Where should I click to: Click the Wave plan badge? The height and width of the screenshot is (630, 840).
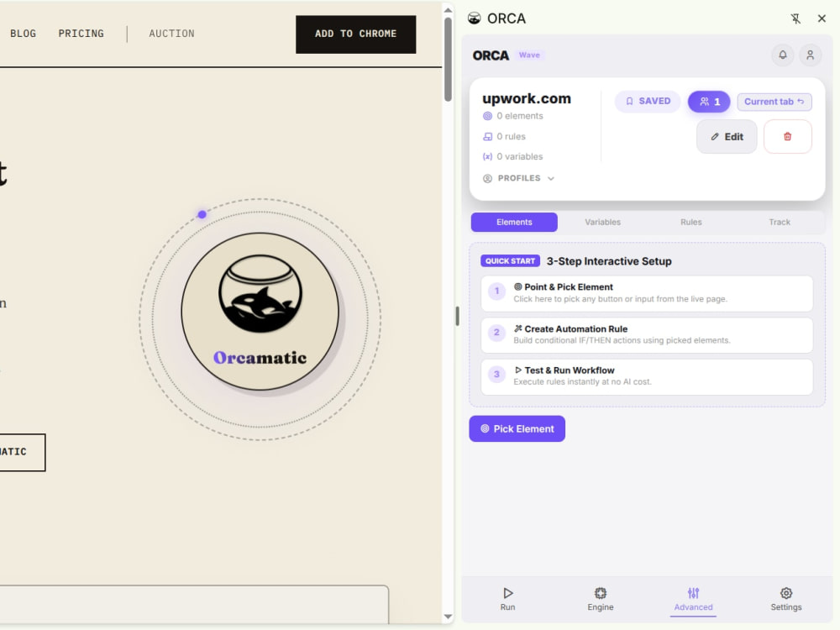(529, 55)
